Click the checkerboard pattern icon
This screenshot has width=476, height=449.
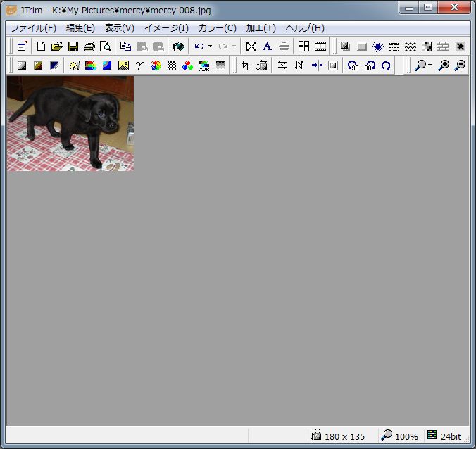tap(172, 65)
